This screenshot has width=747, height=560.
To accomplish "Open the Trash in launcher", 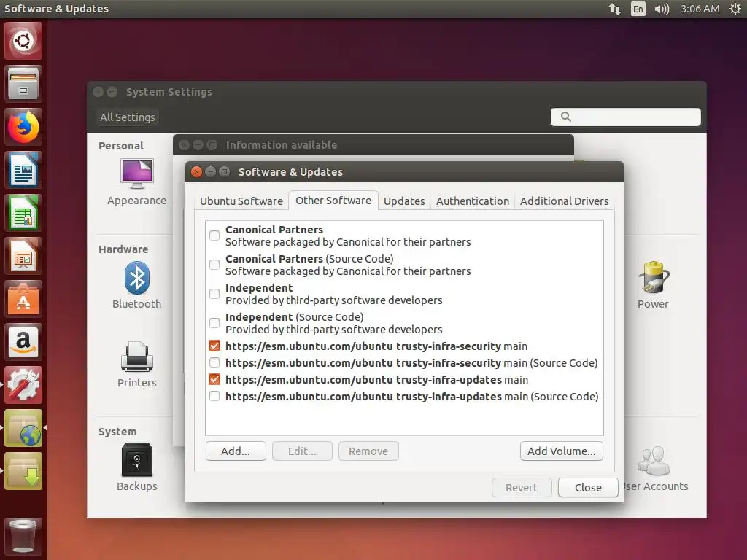I will click(x=23, y=536).
